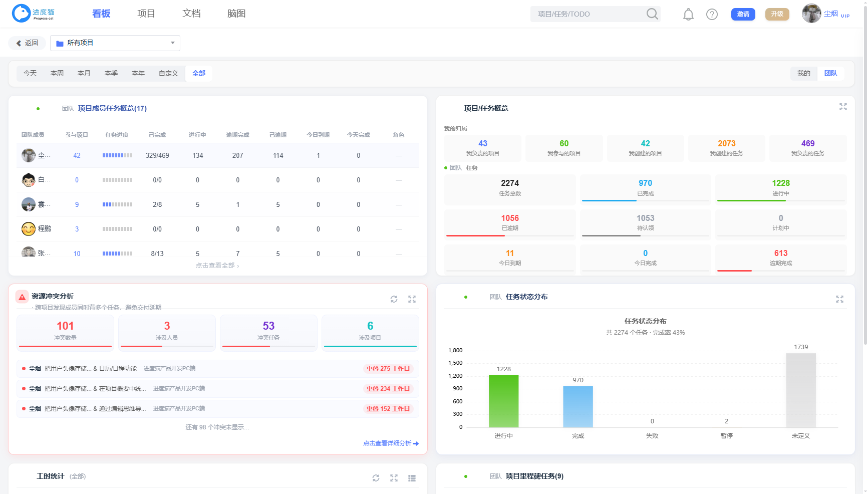
Task: Click the back arrow button 返回
Action: coord(27,43)
